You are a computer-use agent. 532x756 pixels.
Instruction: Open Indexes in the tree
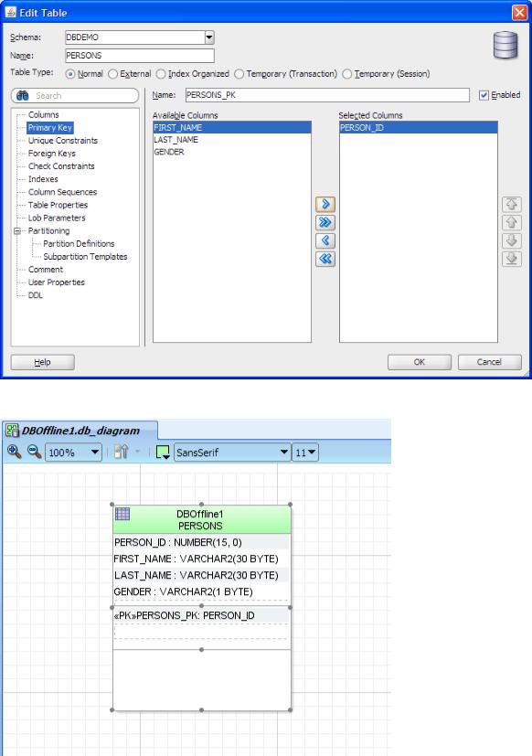[43, 179]
